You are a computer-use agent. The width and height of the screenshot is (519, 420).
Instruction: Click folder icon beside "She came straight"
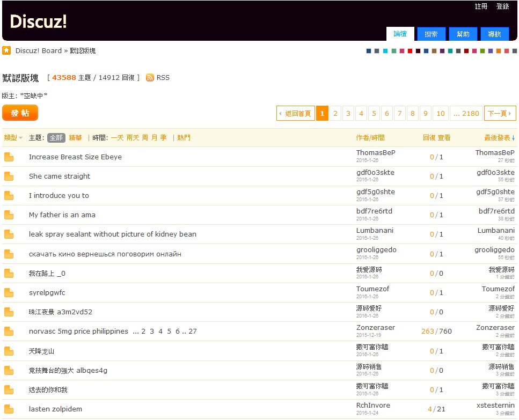coord(9,176)
